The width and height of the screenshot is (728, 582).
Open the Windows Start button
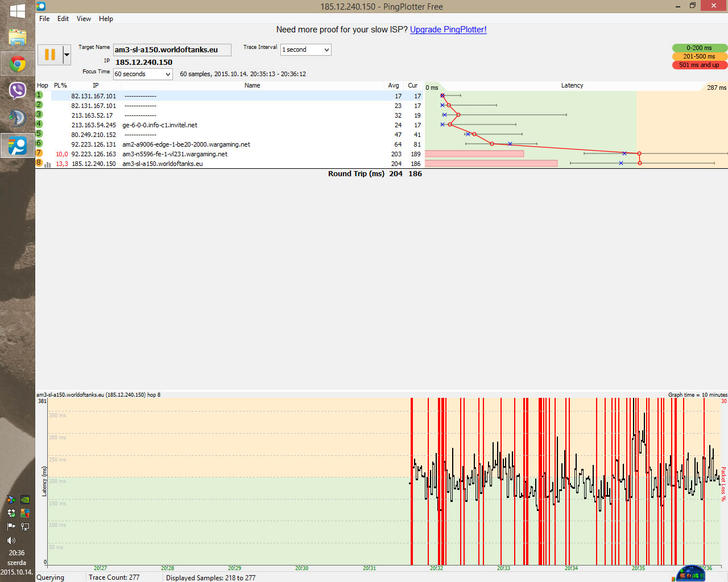[17, 11]
